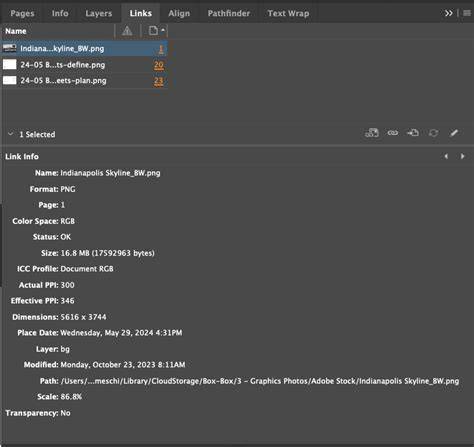The height and width of the screenshot is (447, 474).
Task: Expand hidden panels double-arrow
Action: pos(449,13)
